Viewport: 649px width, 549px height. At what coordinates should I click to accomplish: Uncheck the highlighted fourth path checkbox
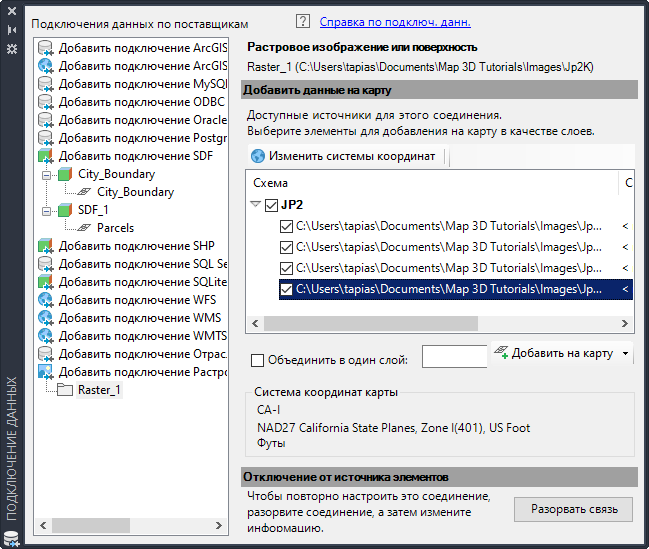click(286, 289)
